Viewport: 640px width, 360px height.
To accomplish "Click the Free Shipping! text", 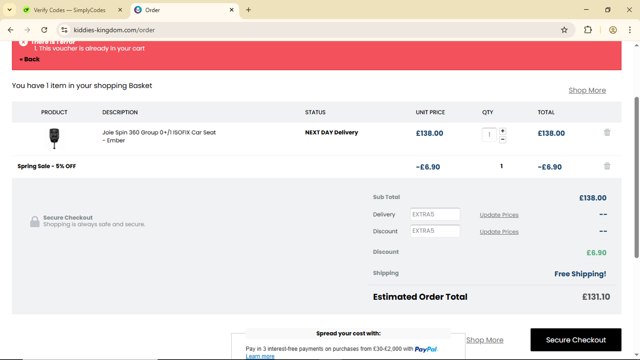I will (580, 274).
